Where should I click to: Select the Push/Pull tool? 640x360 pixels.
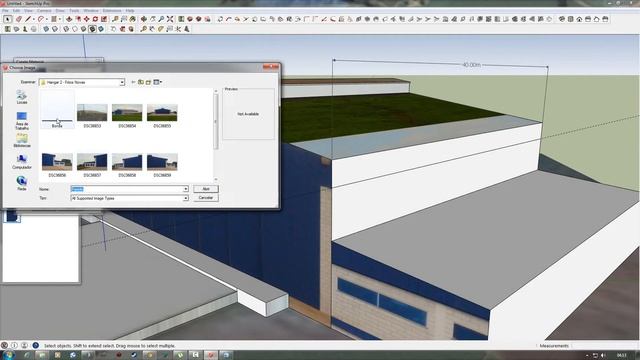tap(69, 19)
